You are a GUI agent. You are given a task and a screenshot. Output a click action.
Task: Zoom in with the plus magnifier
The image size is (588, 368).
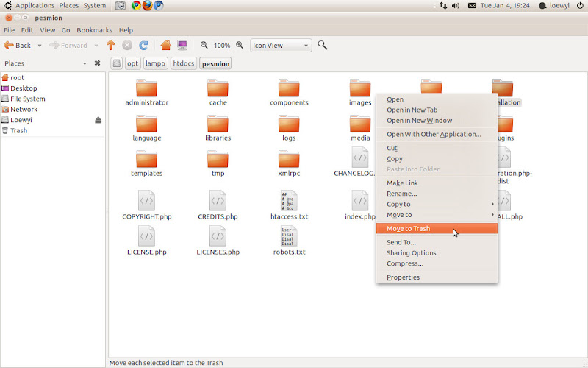pos(240,45)
